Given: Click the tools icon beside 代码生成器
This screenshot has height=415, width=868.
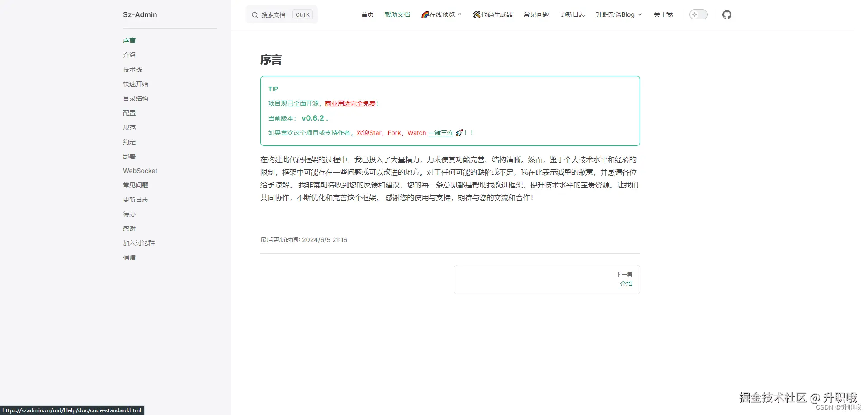Looking at the screenshot, I should click(476, 14).
